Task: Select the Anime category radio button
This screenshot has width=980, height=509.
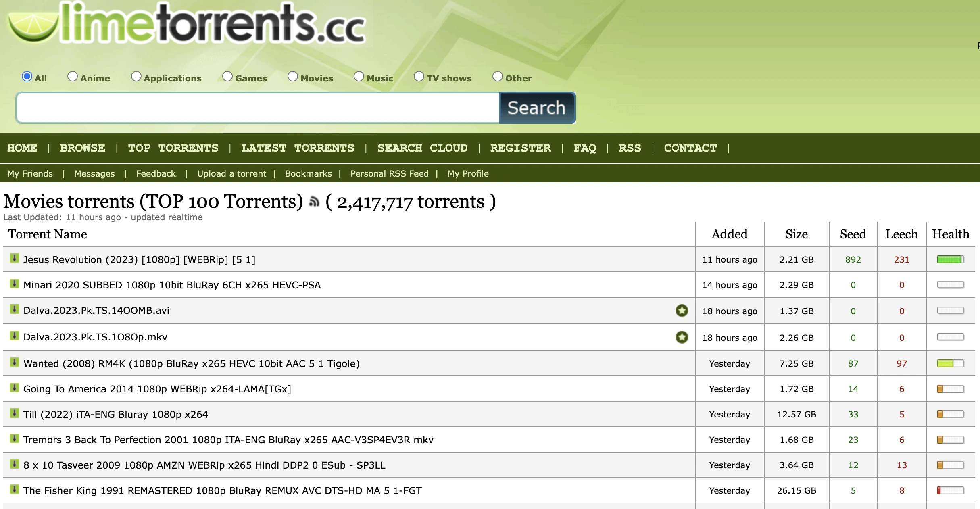Action: coord(73,76)
